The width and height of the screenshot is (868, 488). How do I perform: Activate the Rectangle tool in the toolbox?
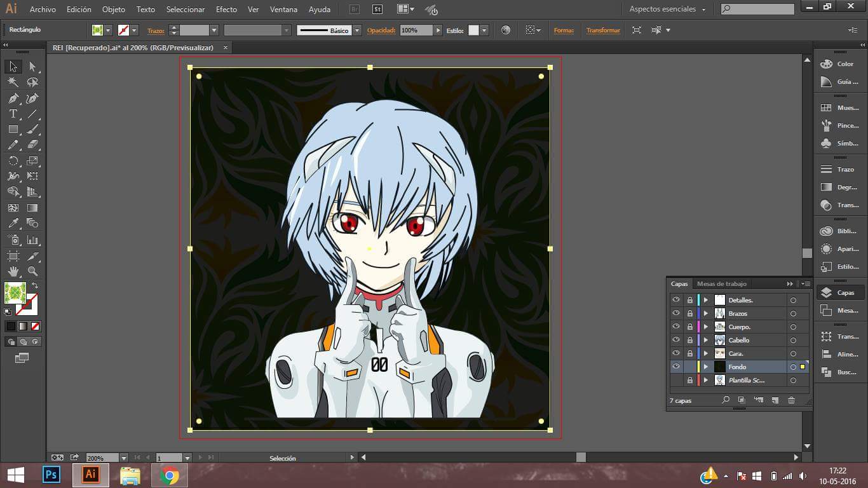pyautogui.click(x=13, y=129)
